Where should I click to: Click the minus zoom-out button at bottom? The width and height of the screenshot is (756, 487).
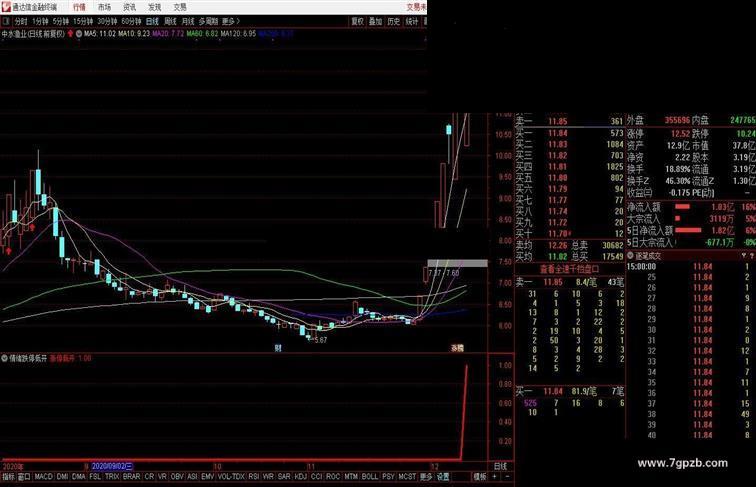[507, 476]
